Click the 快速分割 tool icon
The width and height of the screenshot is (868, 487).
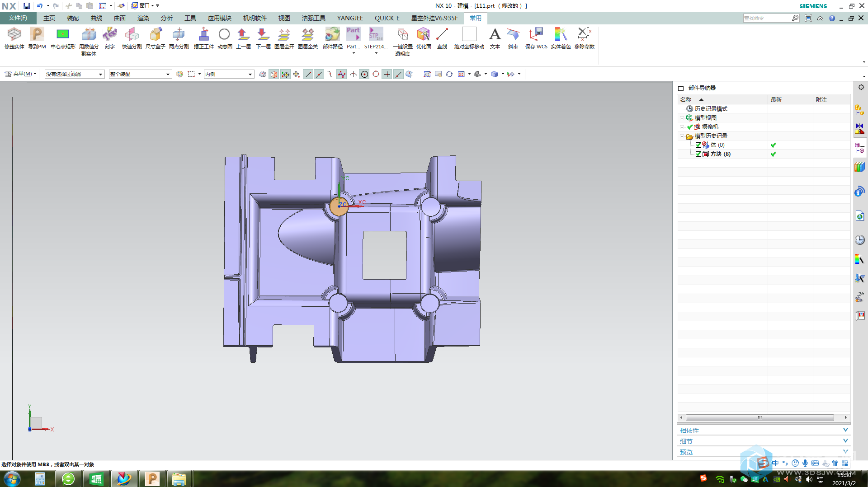132,34
